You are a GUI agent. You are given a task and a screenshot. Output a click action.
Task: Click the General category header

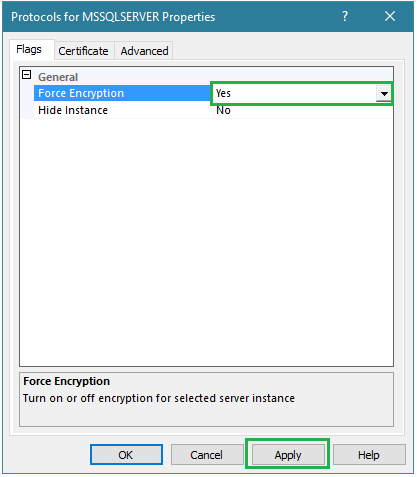click(x=58, y=77)
